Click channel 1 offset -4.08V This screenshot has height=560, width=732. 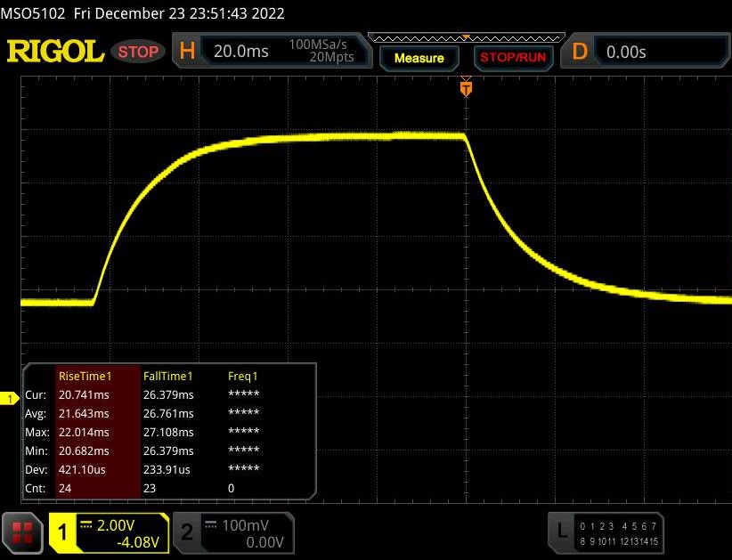point(138,542)
